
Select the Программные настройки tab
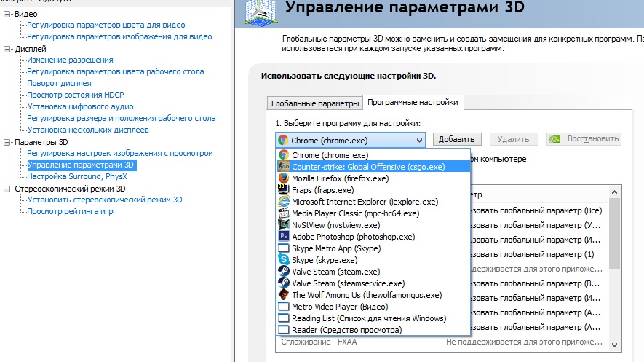point(413,102)
